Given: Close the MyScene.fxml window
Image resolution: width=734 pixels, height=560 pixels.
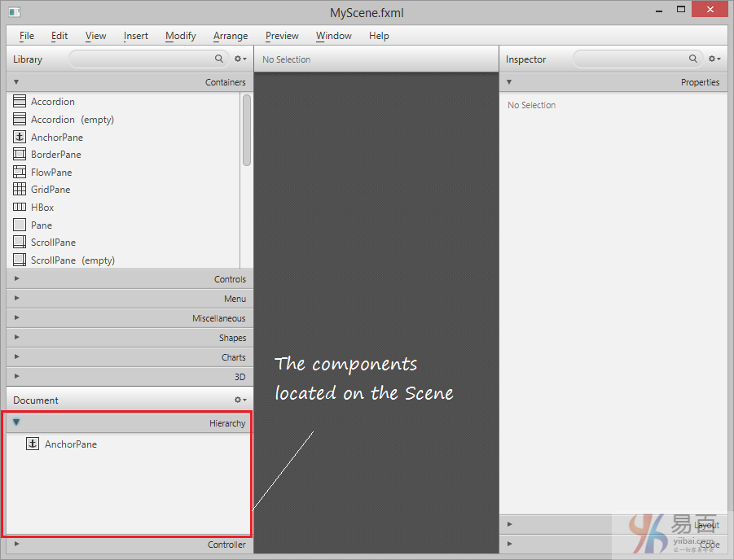Looking at the screenshot, I should coord(710,9).
